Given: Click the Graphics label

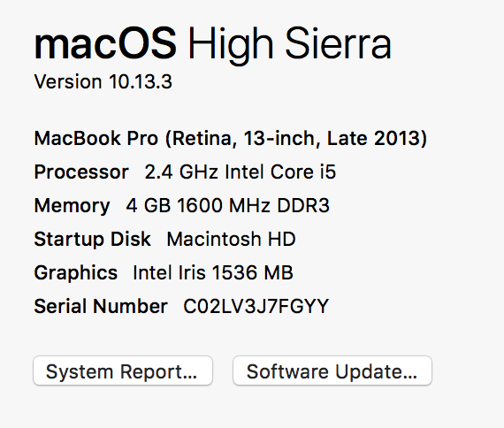Looking at the screenshot, I should [76, 273].
